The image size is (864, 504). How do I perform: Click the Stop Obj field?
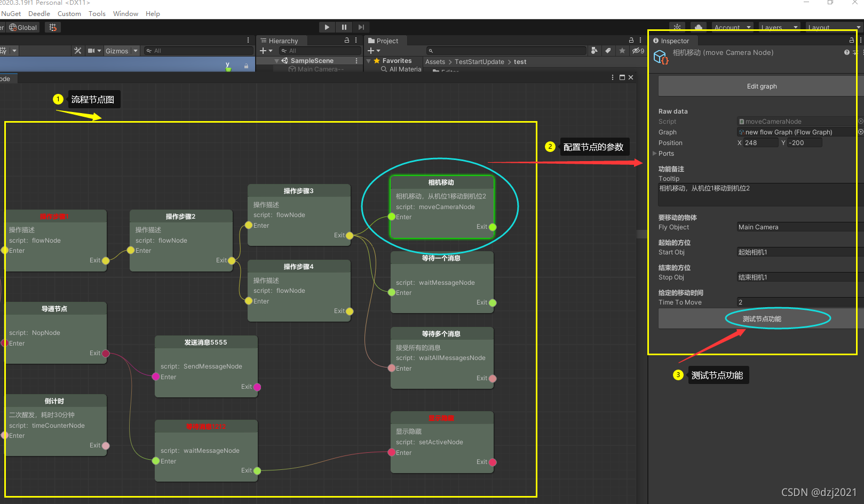point(800,277)
